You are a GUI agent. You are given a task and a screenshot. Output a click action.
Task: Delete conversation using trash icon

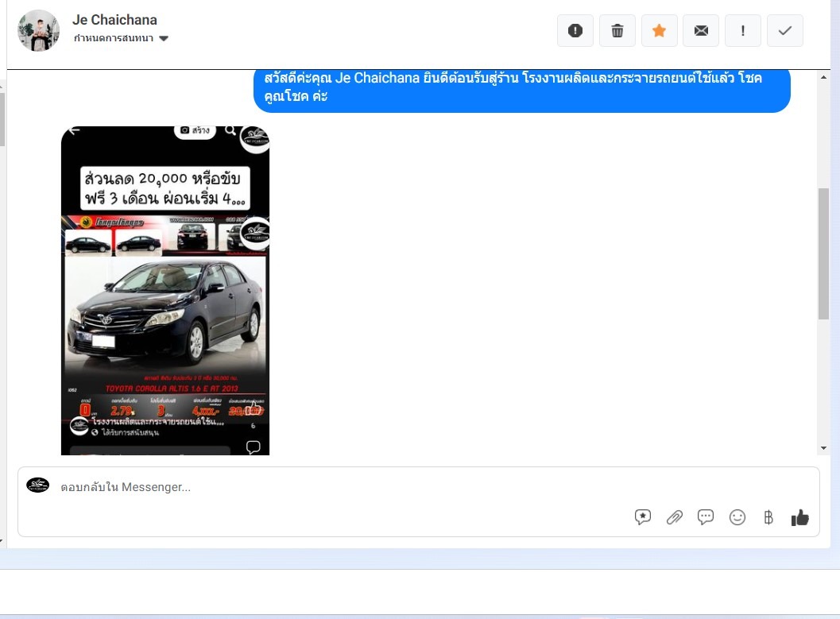[617, 31]
